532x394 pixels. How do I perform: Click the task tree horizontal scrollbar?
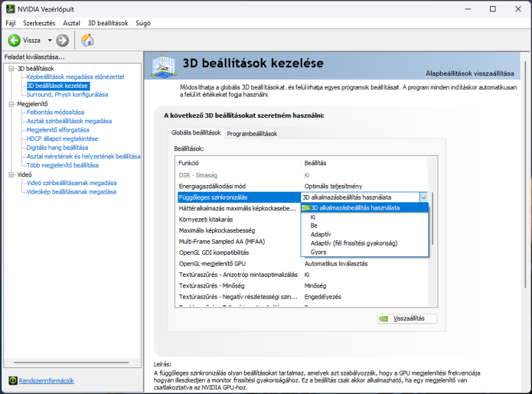[x=71, y=363]
